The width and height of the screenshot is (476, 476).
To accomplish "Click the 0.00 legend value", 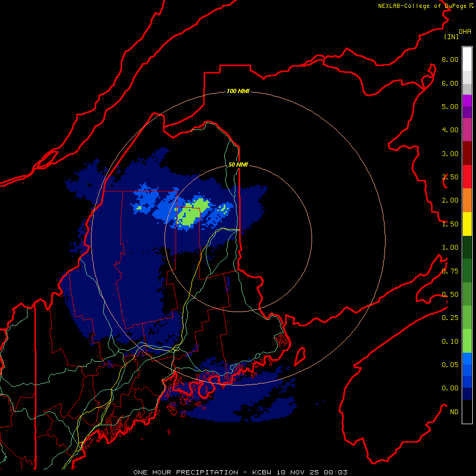I will pos(450,388).
